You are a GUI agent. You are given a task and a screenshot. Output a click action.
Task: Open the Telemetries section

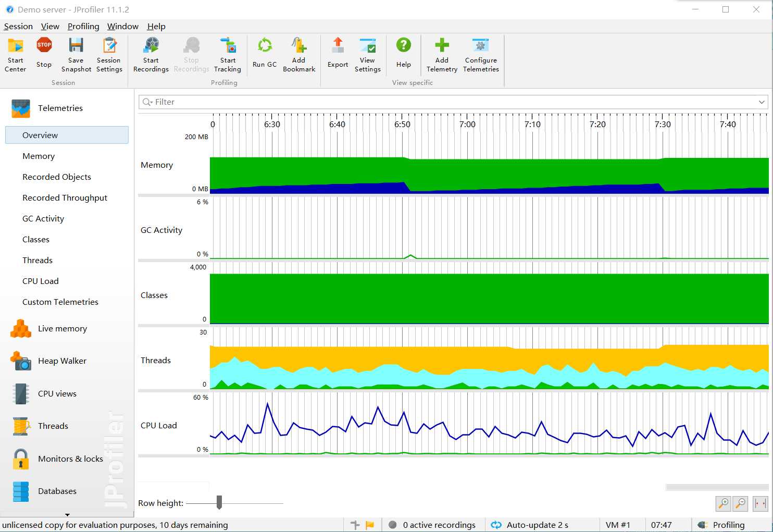point(60,108)
